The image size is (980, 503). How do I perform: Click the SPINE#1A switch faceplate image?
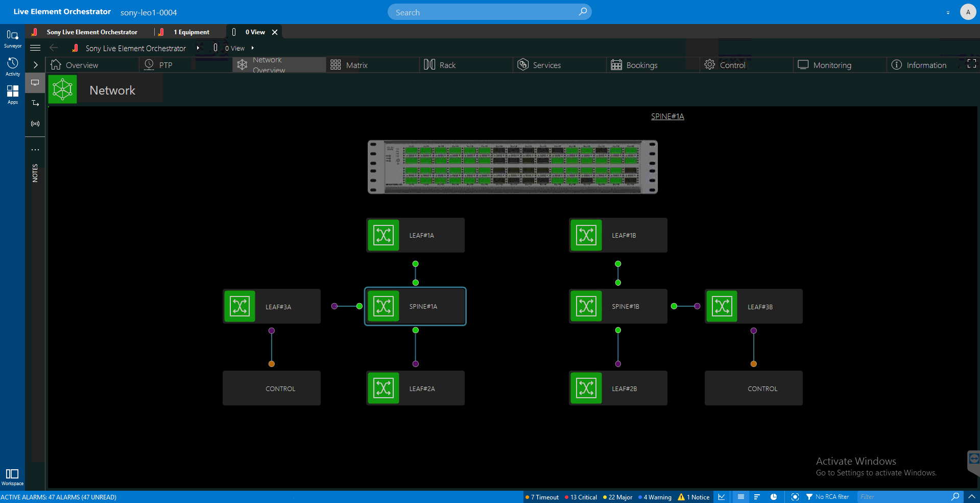tap(513, 167)
